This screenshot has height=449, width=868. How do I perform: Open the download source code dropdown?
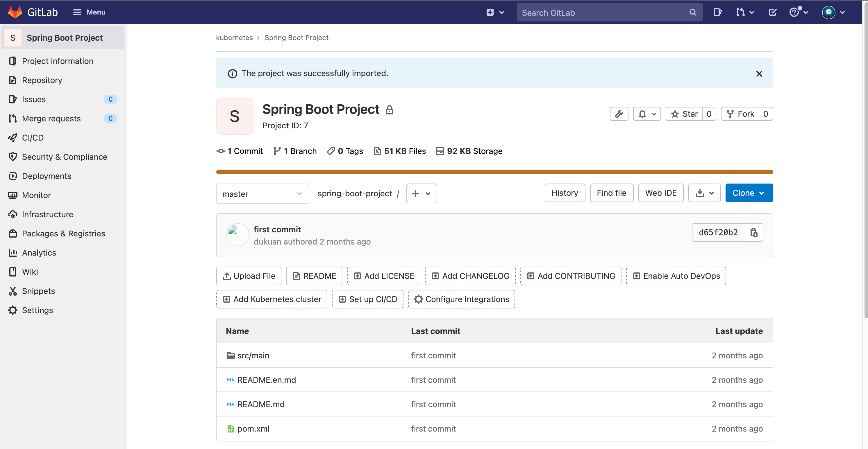pyautogui.click(x=704, y=193)
